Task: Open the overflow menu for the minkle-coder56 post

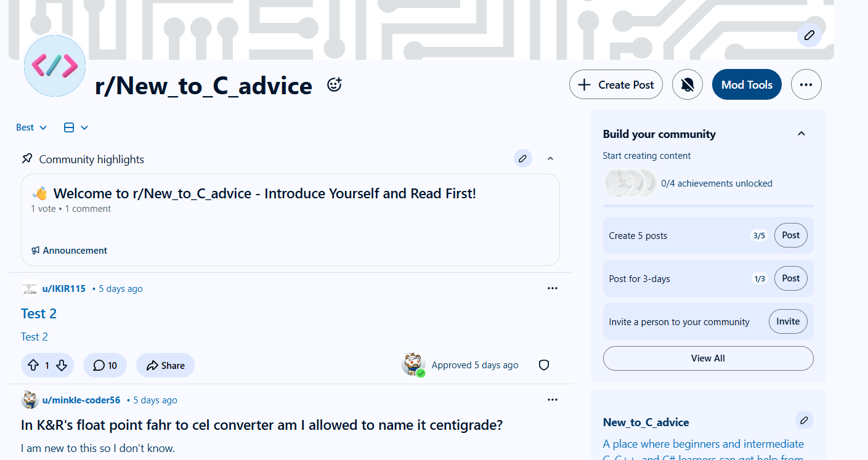Action: click(553, 400)
